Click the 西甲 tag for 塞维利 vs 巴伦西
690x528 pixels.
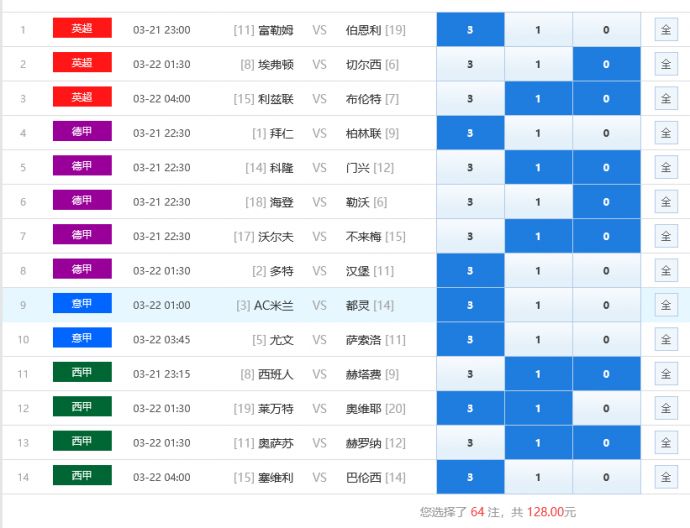[x=82, y=476]
